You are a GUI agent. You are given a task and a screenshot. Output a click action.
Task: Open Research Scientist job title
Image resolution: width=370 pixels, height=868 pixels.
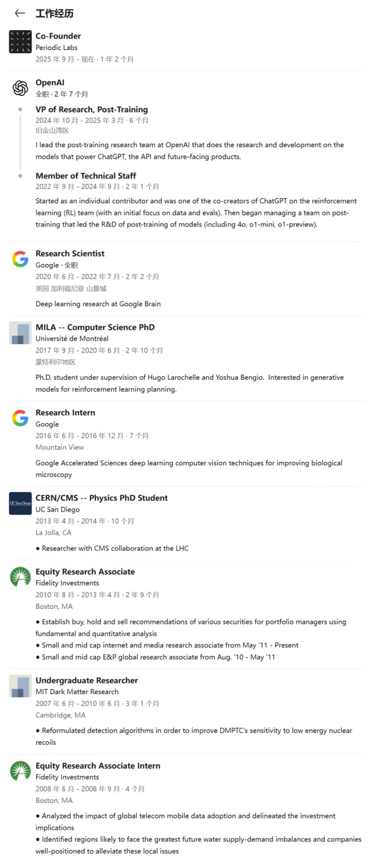[70, 254]
